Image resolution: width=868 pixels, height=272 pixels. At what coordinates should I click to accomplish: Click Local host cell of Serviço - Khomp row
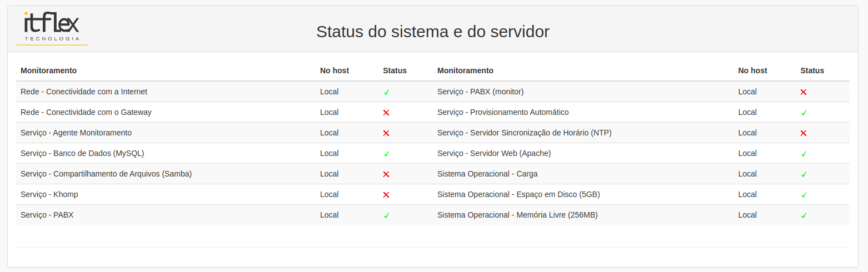click(329, 194)
